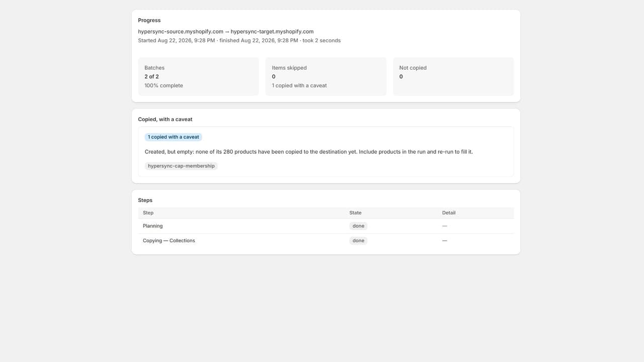Select the 'Copying — Collections' step row
The image size is (644, 362).
(x=326, y=241)
